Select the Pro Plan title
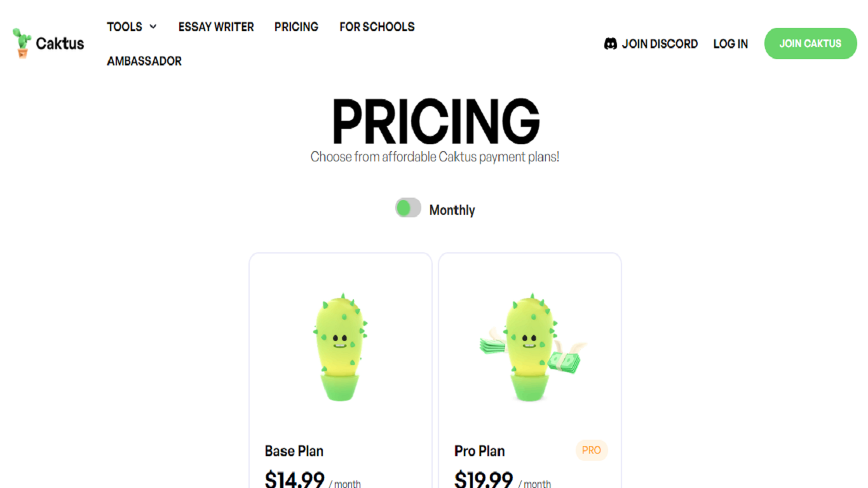 tap(480, 451)
